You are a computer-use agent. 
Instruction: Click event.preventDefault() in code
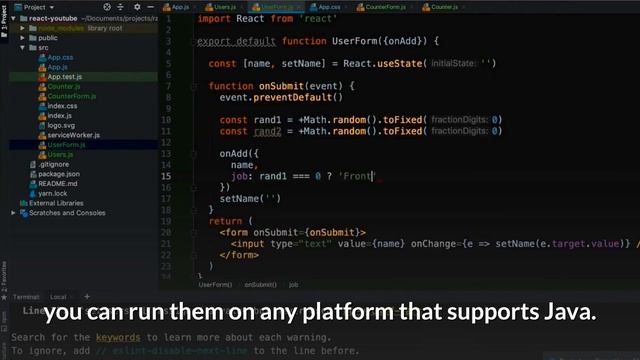[281, 98]
